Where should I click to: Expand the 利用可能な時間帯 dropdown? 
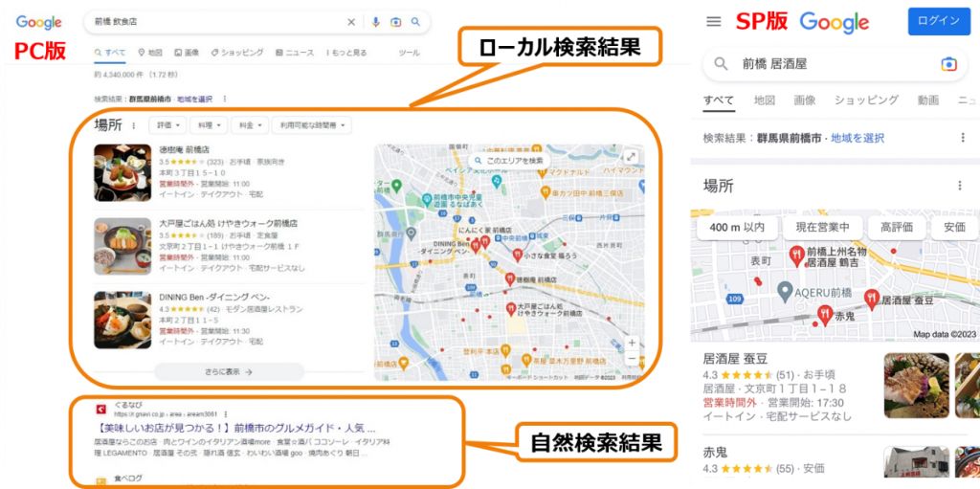tap(311, 125)
